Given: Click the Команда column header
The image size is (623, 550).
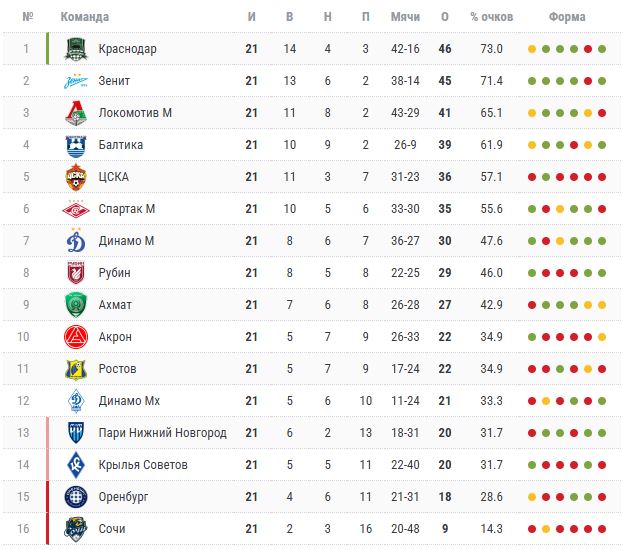Looking at the screenshot, I should pos(85,17).
